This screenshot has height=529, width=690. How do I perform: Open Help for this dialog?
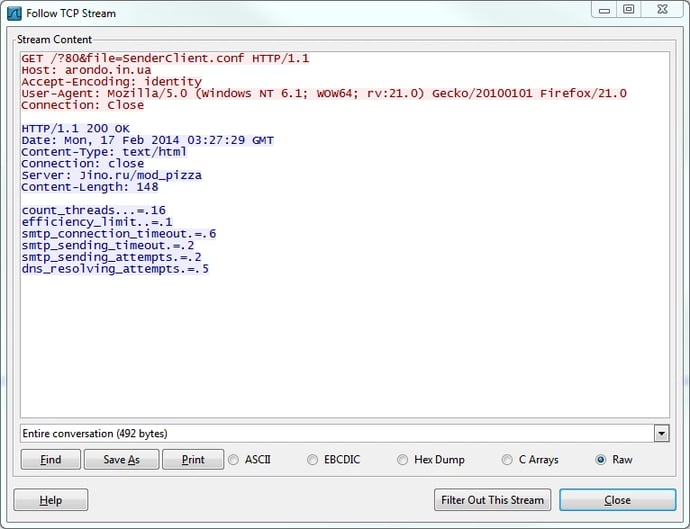tap(50, 500)
